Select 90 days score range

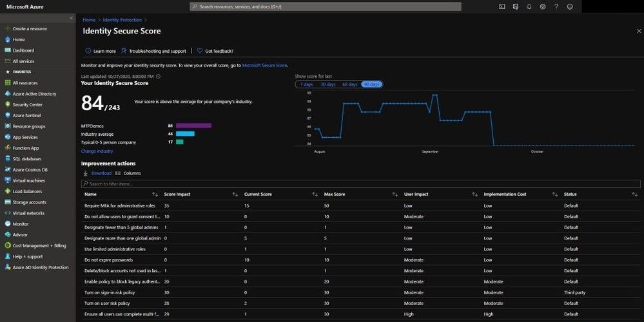[372, 84]
